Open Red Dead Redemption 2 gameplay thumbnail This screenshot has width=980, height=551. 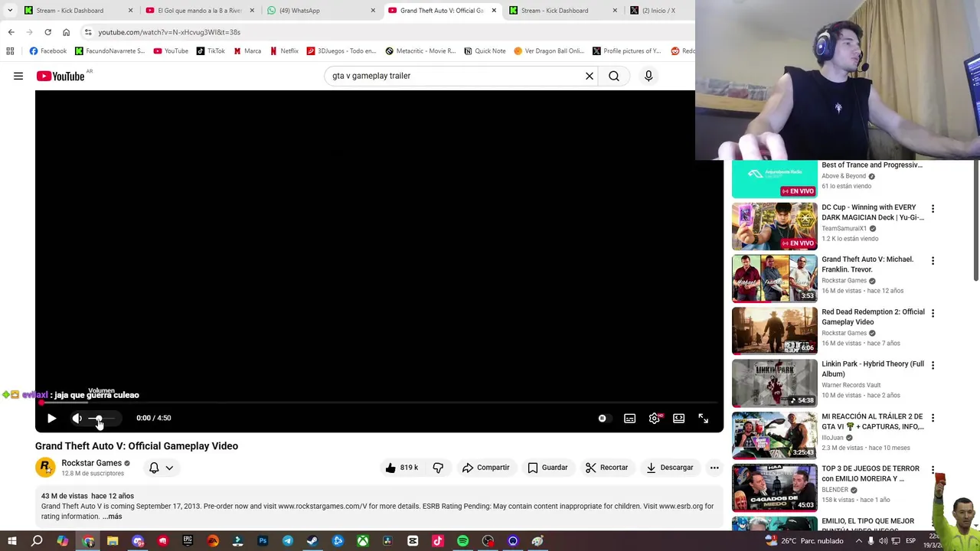click(x=774, y=331)
